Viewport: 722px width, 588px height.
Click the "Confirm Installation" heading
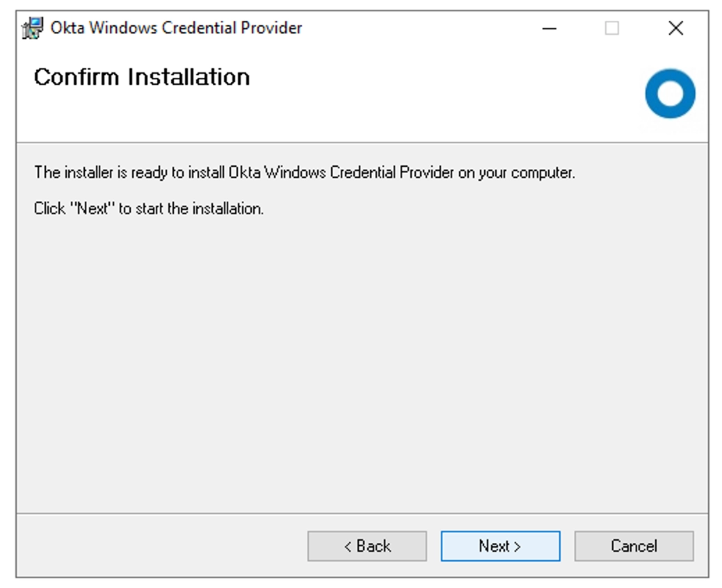[x=142, y=77]
